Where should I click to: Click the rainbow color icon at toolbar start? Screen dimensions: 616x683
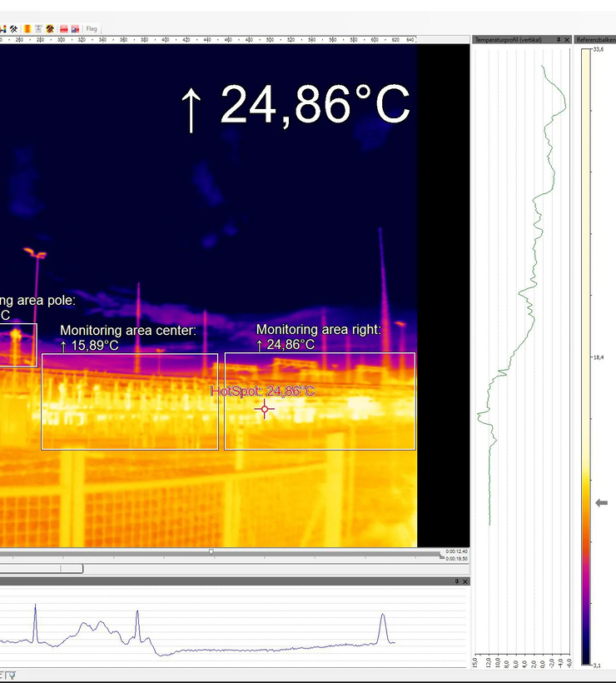pyautogui.click(x=3, y=29)
